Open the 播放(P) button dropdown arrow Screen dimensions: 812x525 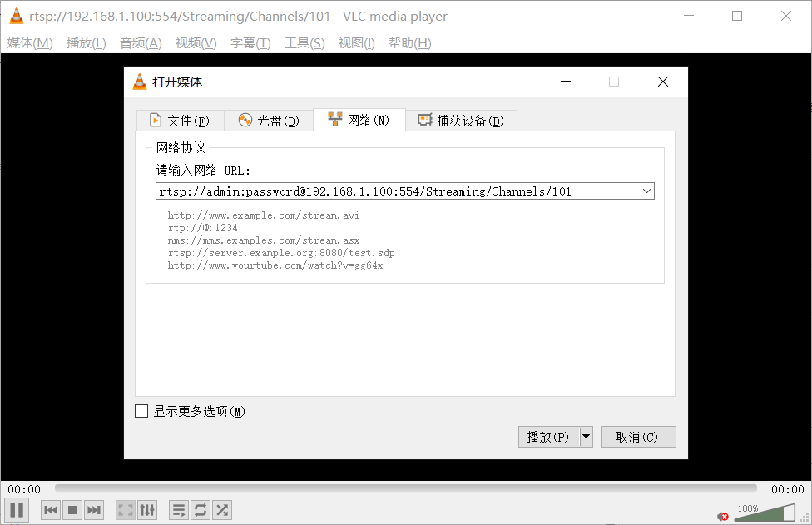(587, 437)
